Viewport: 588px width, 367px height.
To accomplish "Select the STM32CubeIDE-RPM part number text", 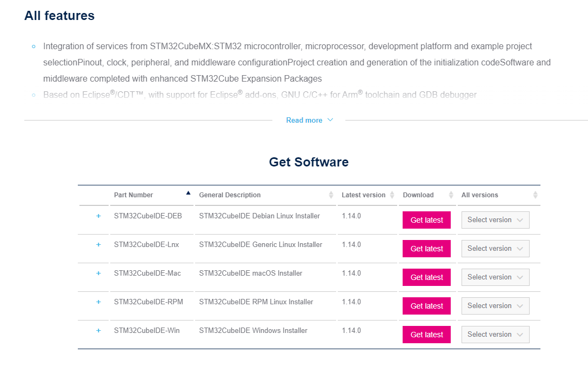I will pyautogui.click(x=149, y=302).
